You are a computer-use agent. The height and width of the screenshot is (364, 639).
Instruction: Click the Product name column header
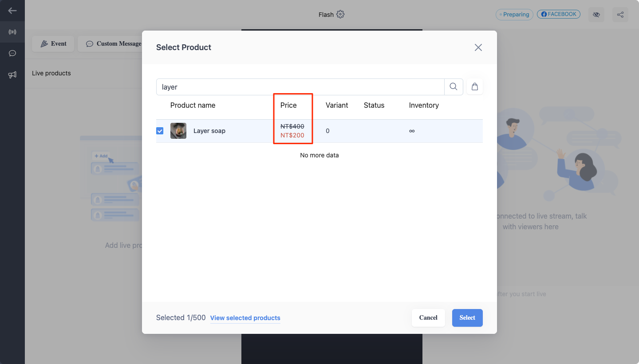tap(193, 105)
